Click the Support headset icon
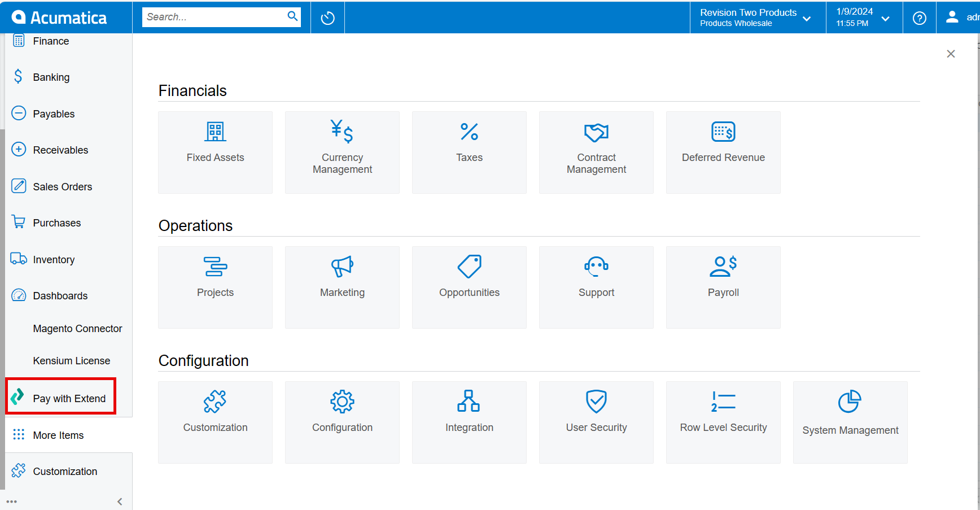 pos(596,266)
